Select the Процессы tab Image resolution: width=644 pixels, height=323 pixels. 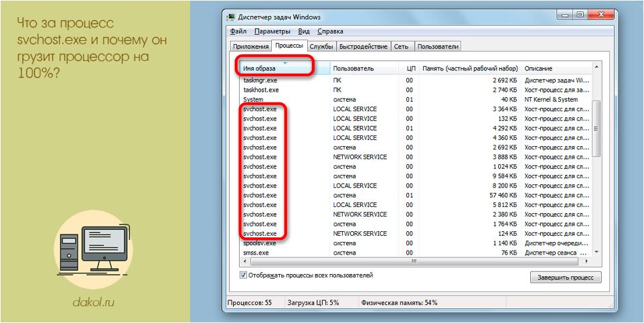pyautogui.click(x=289, y=46)
